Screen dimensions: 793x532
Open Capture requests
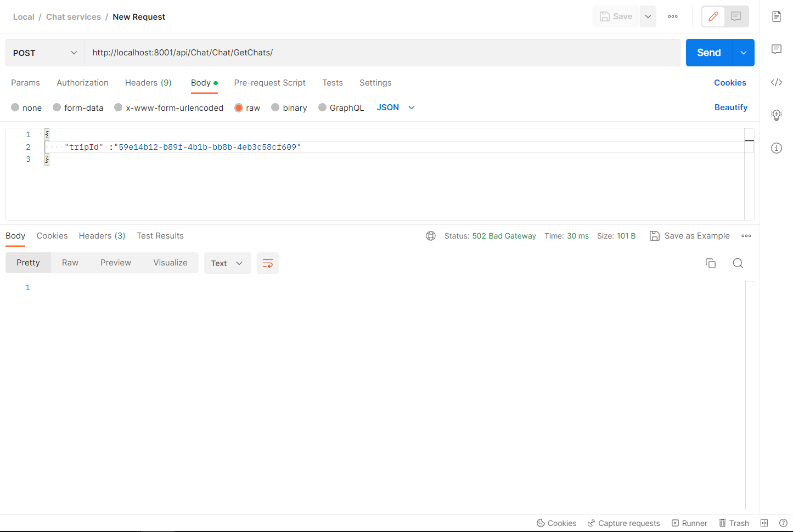coord(623,523)
